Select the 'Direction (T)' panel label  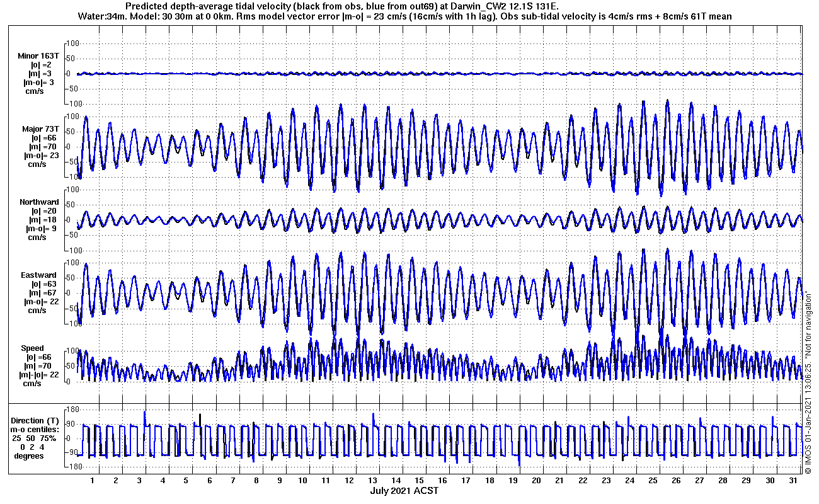[x=36, y=420]
